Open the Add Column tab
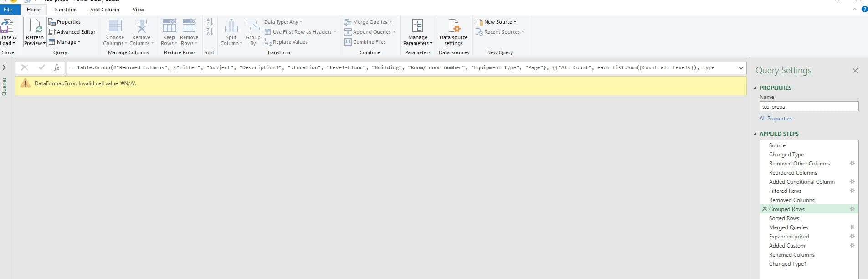Image resolution: width=868 pixels, height=279 pixels. pos(104,10)
